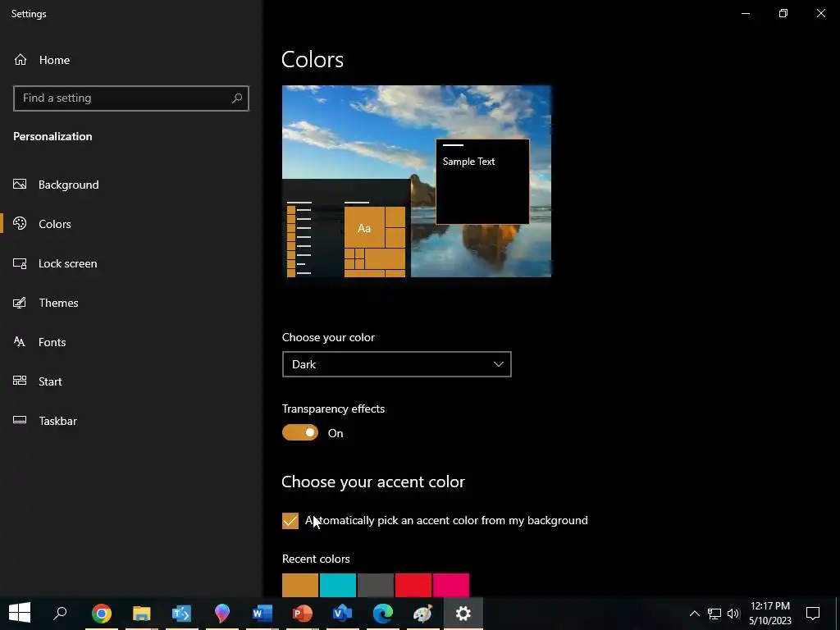Pick the teal recent color swatch
Viewport: 840px width, 630px height.
pos(337,585)
